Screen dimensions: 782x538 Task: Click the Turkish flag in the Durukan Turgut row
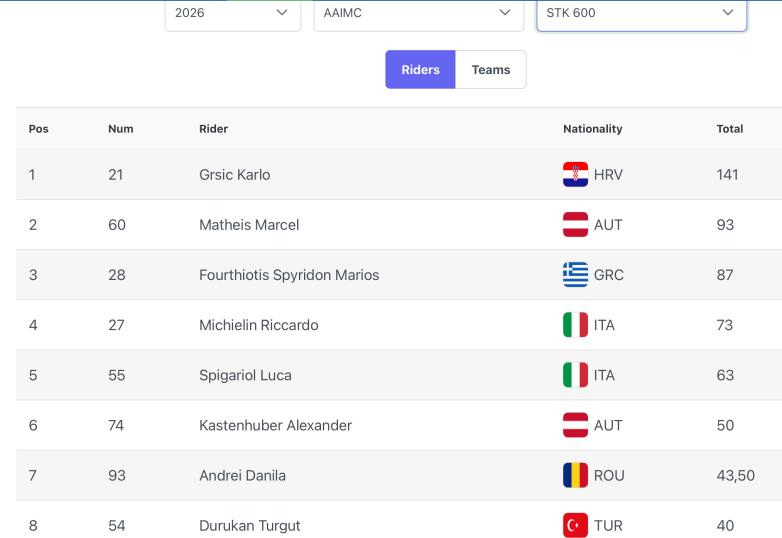coord(575,525)
